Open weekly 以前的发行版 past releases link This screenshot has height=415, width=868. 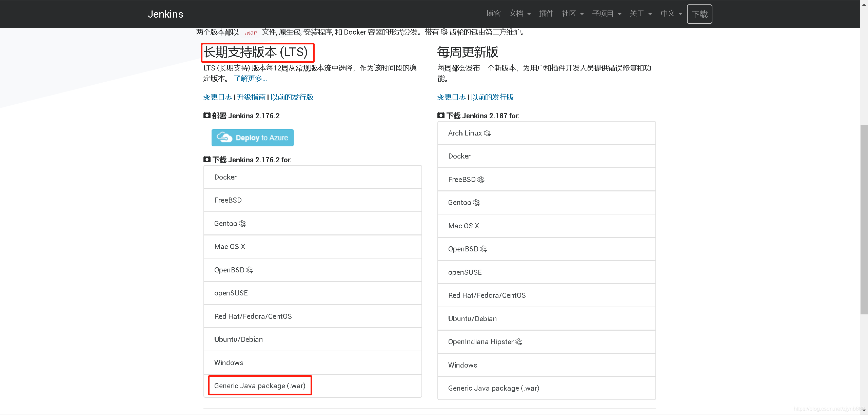coord(492,97)
